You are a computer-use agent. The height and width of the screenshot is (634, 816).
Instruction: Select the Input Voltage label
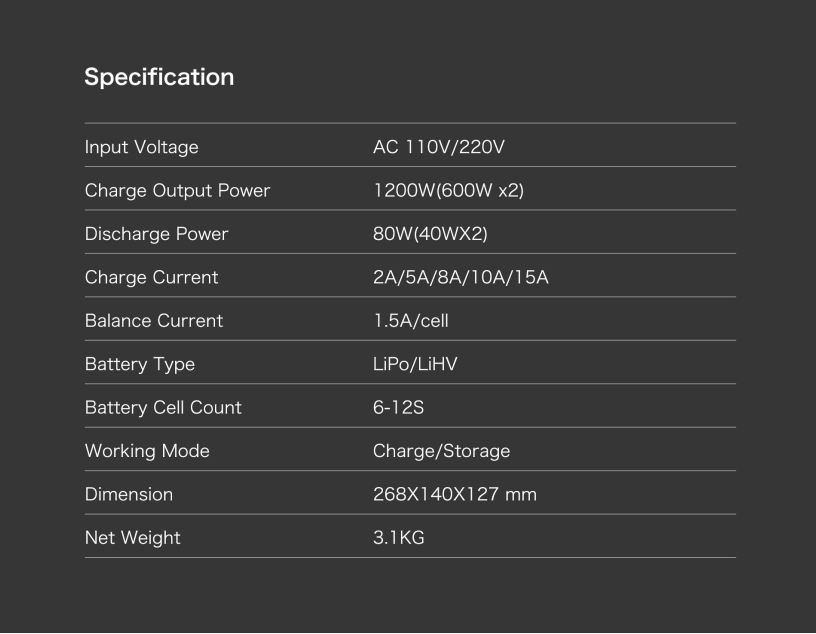[142, 147]
